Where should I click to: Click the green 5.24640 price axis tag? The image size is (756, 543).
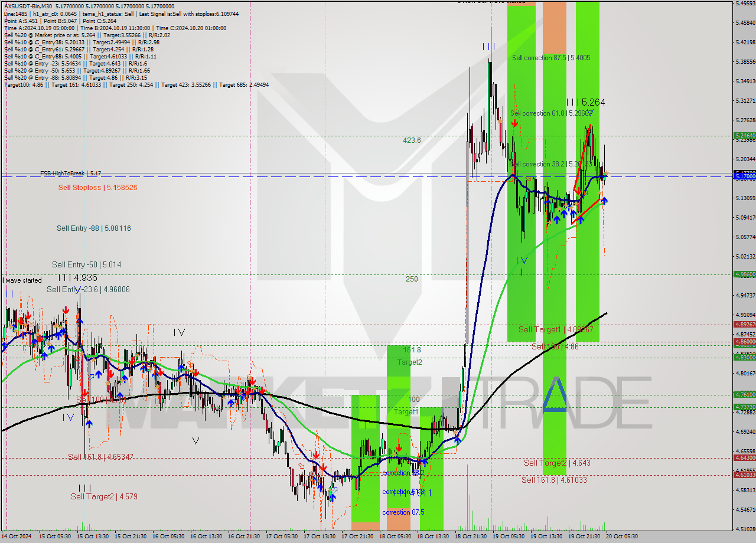point(744,135)
